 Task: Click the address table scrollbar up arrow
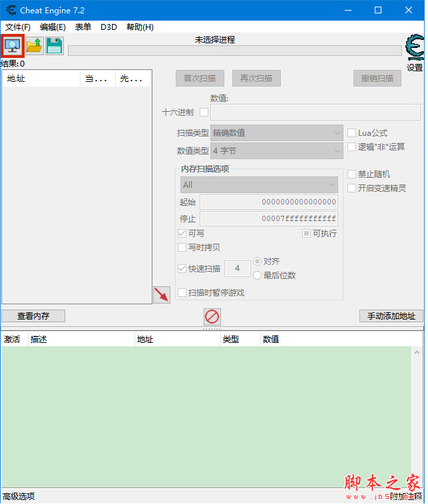pos(417,353)
